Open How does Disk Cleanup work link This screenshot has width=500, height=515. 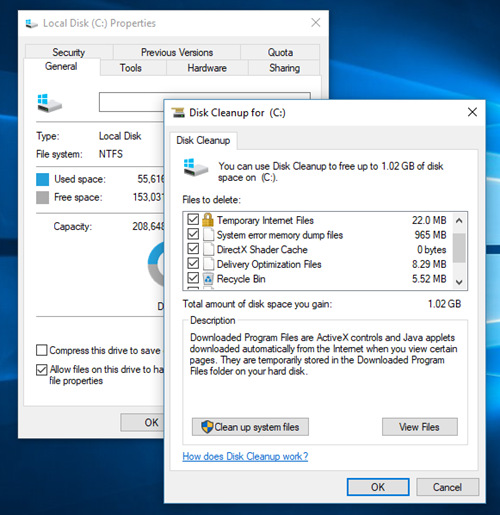pyautogui.click(x=245, y=456)
